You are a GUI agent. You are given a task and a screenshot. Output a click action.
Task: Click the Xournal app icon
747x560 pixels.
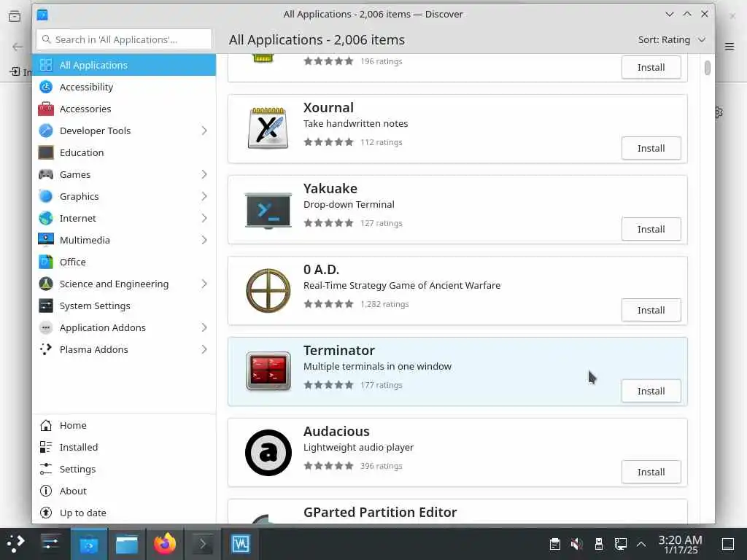[x=268, y=128]
